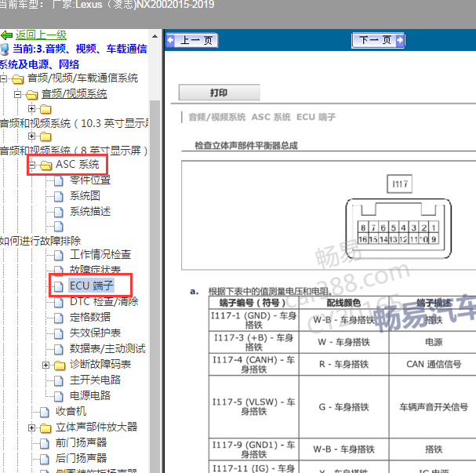Open the 音频/视频系统 tree link
This screenshot has width=476, height=473.
point(74,94)
